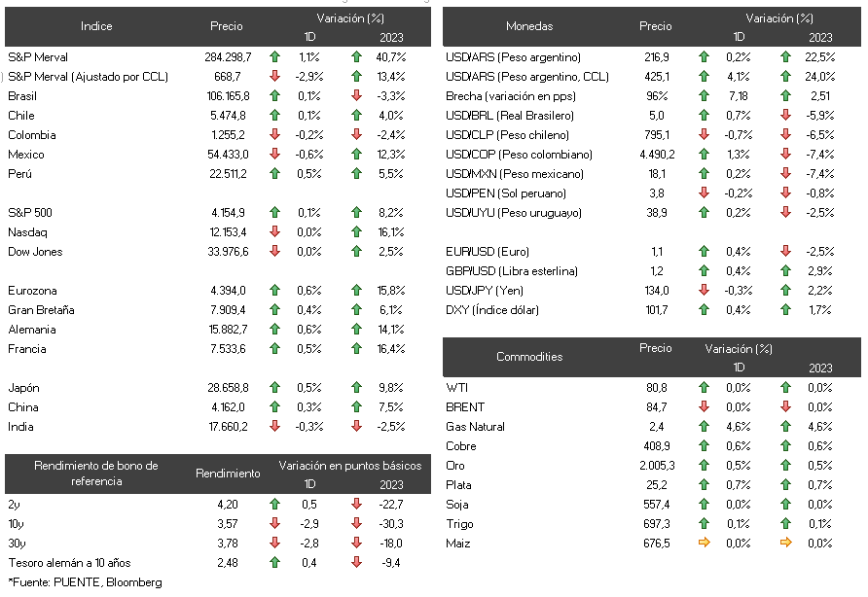Click the S&P Merval price 284.298,7
868x597 pixels.
[228, 57]
